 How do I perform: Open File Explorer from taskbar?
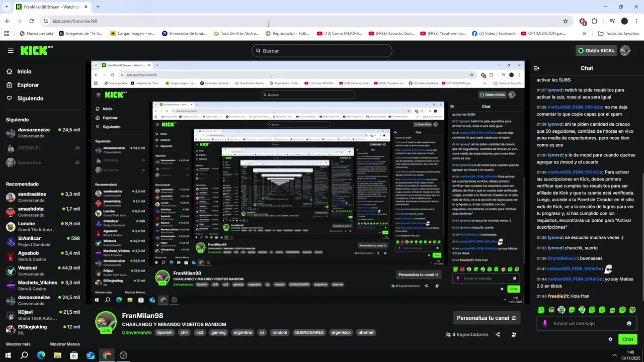58,355
